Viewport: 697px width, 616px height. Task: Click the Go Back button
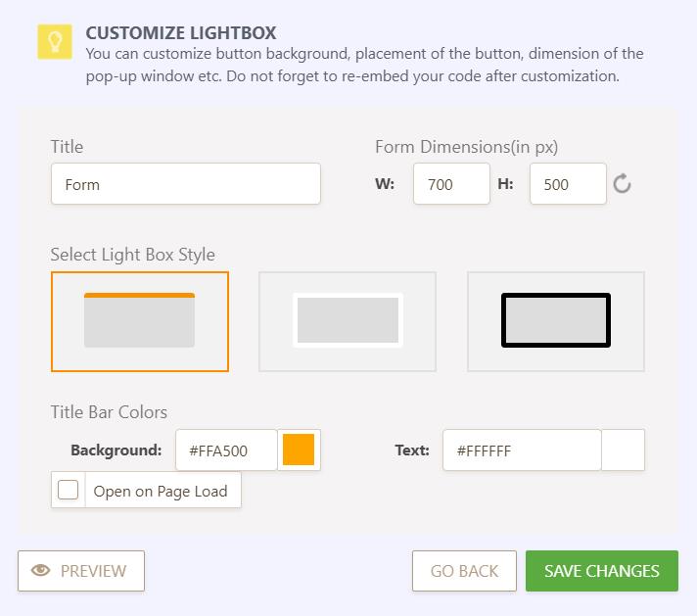click(x=464, y=571)
